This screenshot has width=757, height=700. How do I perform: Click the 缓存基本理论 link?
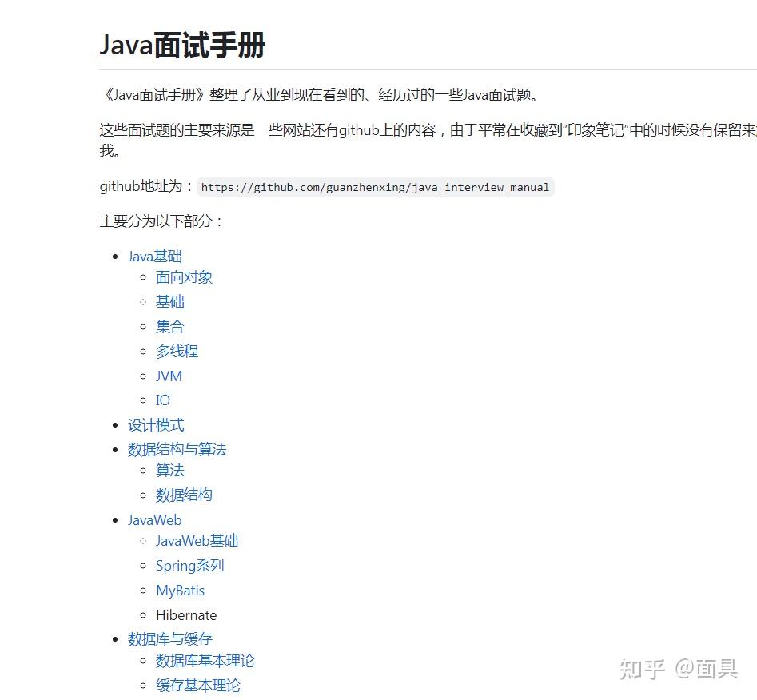coord(197,685)
